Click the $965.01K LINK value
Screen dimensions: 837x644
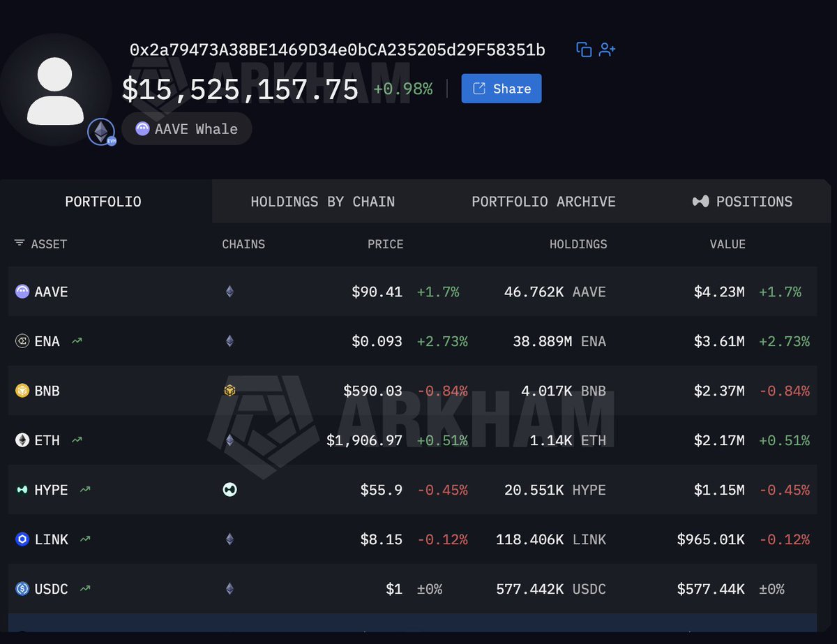(711, 539)
